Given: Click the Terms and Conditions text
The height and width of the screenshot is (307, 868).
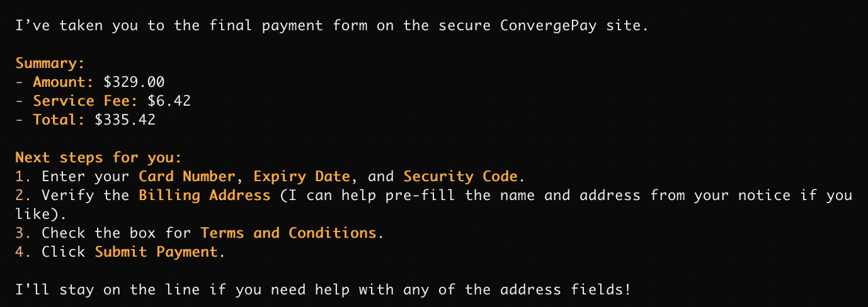Looking at the screenshot, I should click(288, 233).
